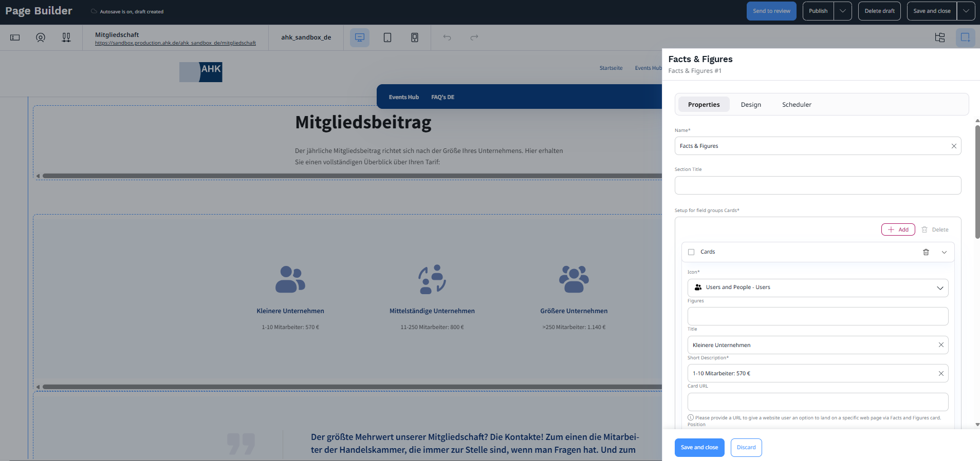Switch to the Scheduler tab

(x=797, y=105)
